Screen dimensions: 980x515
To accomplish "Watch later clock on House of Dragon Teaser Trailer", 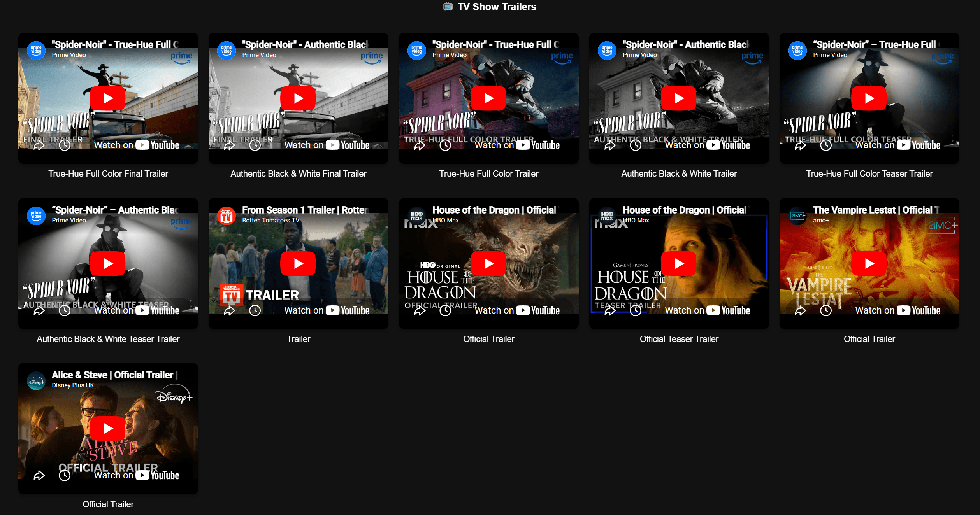I will [x=636, y=311].
